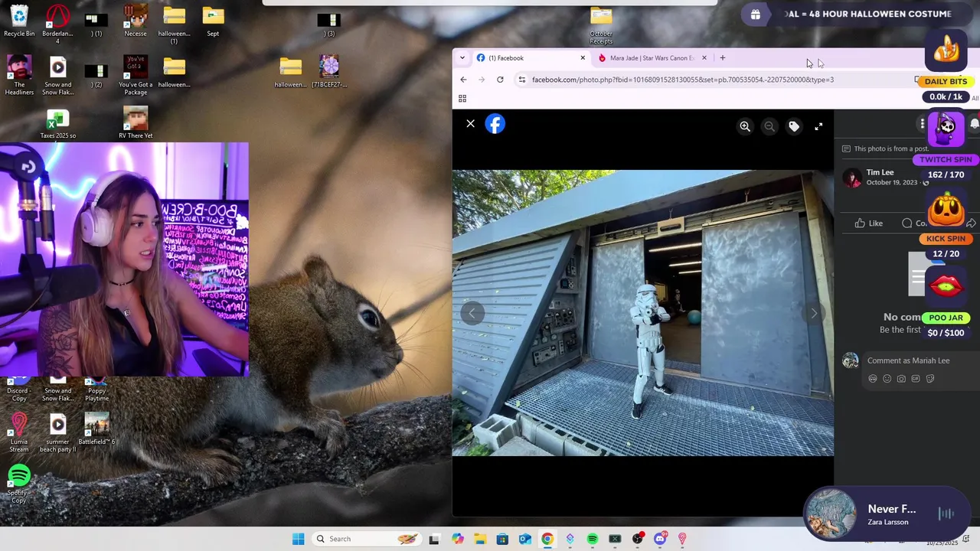Open the Windows Start menu
The width and height of the screenshot is (980, 551).
(x=298, y=539)
